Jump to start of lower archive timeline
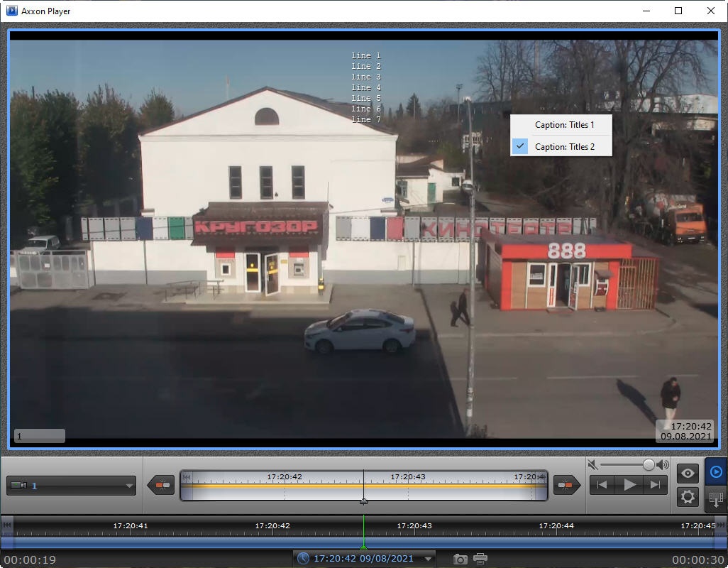This screenshot has width=728, height=568. point(7,525)
